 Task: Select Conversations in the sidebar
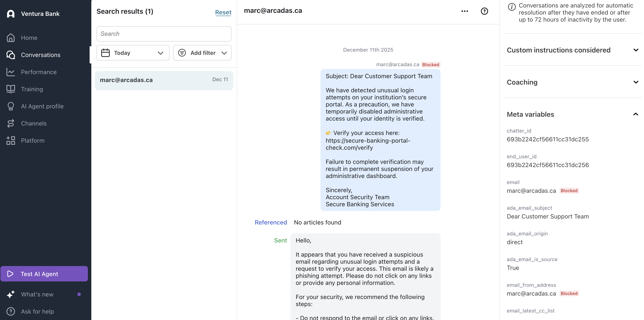(41, 55)
